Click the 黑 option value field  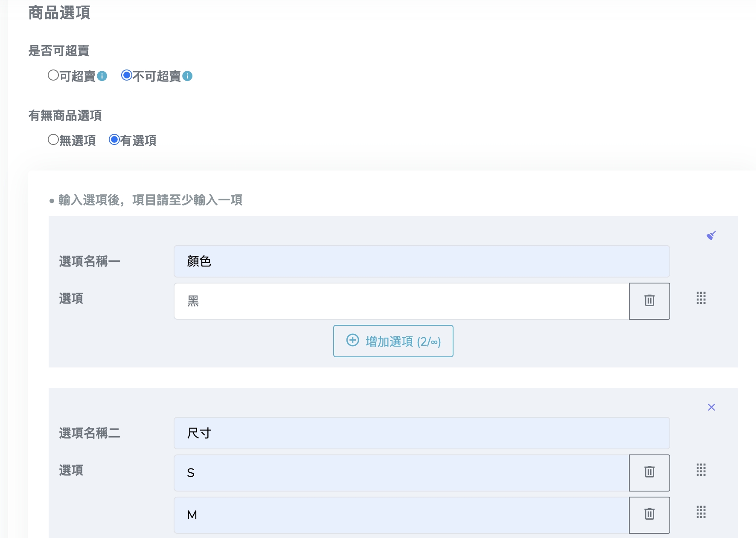click(401, 301)
